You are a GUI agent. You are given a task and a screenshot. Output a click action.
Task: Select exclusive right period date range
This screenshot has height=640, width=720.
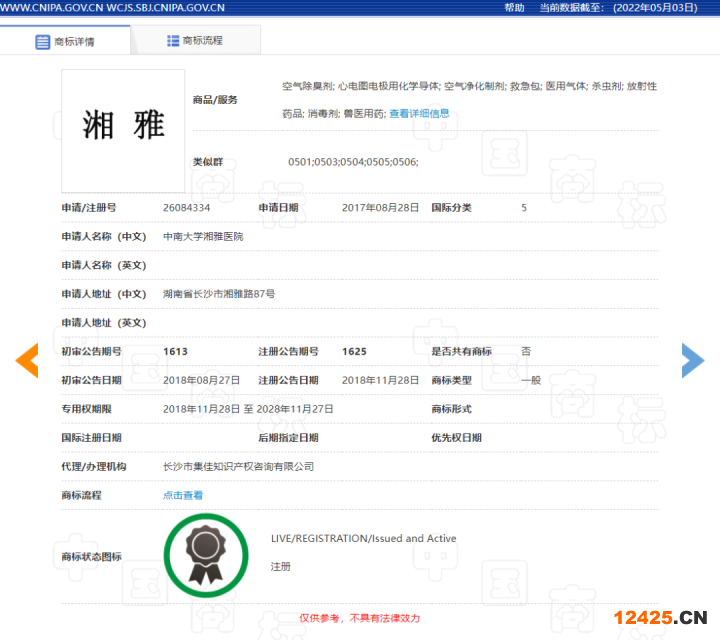[x=248, y=409]
